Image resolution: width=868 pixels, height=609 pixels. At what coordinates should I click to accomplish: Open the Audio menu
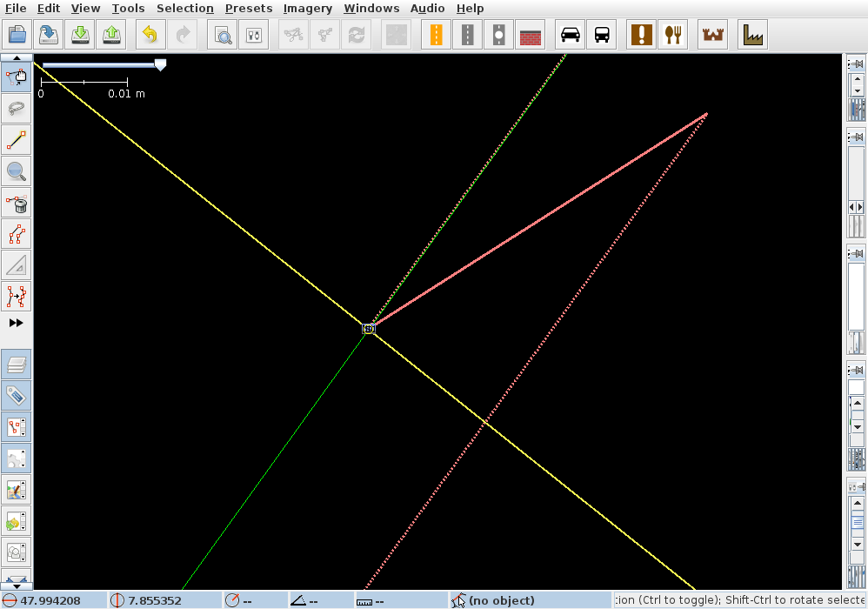point(427,9)
